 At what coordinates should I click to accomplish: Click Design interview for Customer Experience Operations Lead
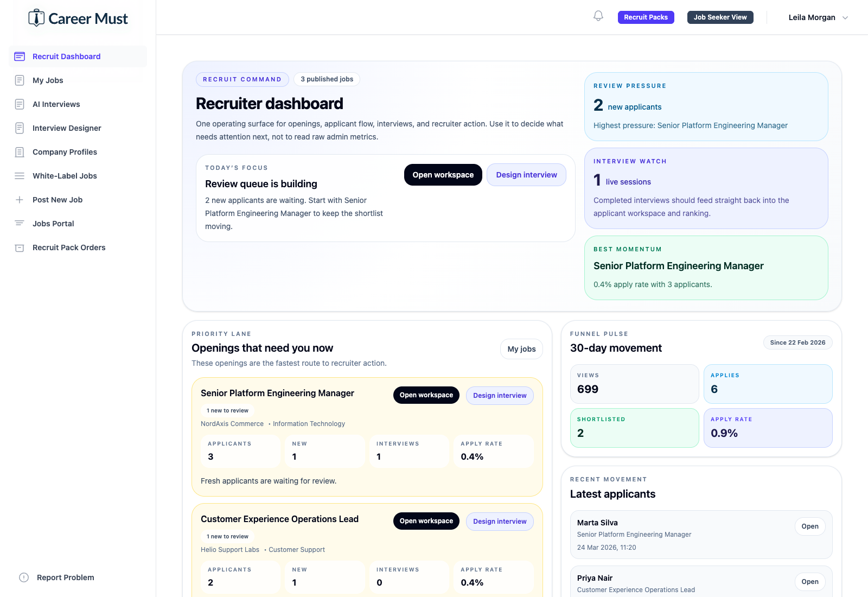pyautogui.click(x=499, y=521)
